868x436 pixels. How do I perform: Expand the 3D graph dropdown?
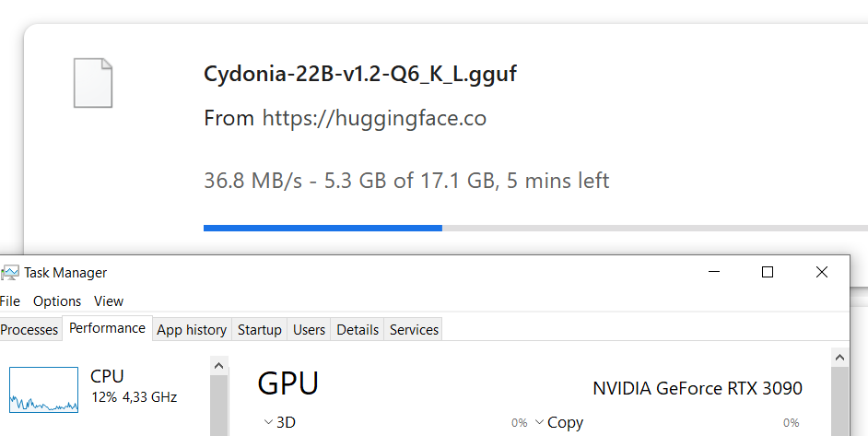coord(279,423)
